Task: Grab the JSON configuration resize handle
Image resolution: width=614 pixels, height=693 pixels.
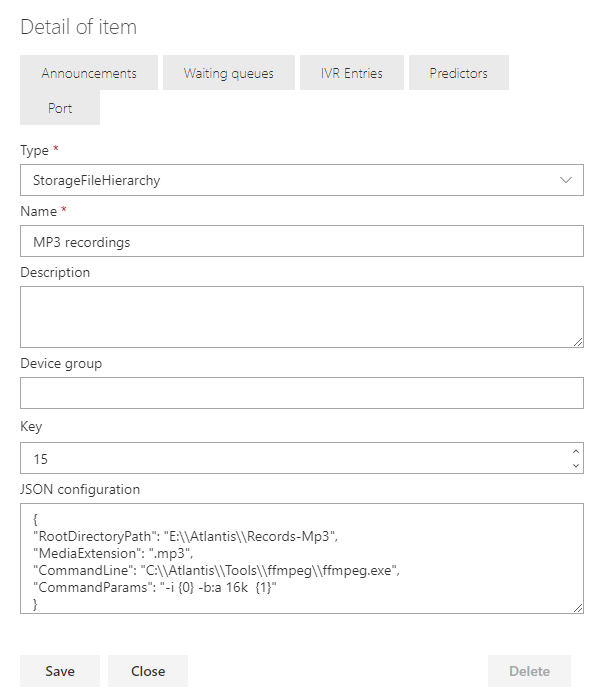Action: point(578,608)
